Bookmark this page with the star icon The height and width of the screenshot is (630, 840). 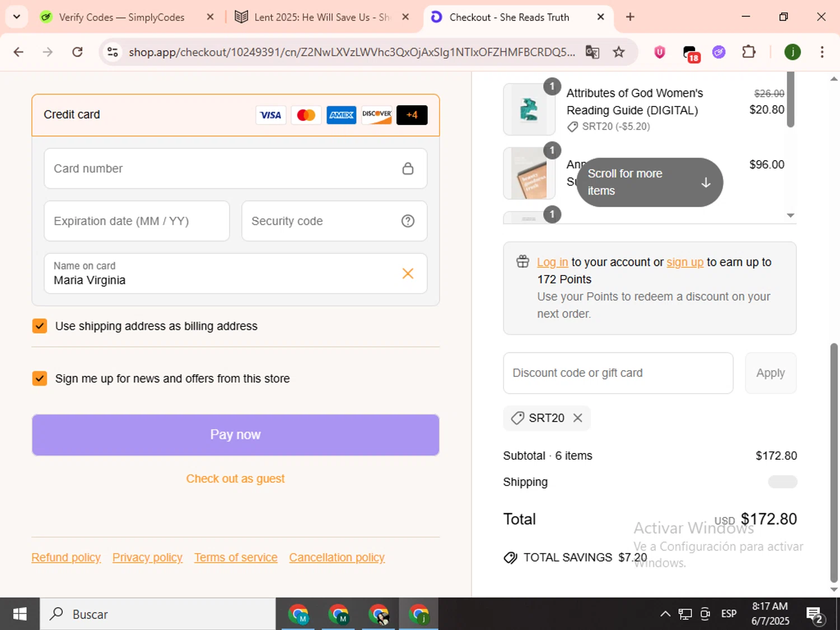click(x=619, y=52)
